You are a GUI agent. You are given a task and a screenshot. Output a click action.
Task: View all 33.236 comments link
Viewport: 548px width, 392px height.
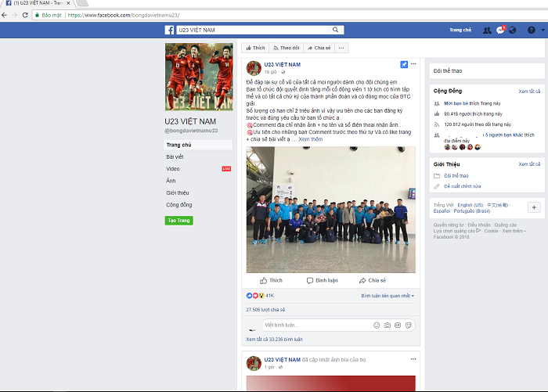pyautogui.click(x=274, y=340)
